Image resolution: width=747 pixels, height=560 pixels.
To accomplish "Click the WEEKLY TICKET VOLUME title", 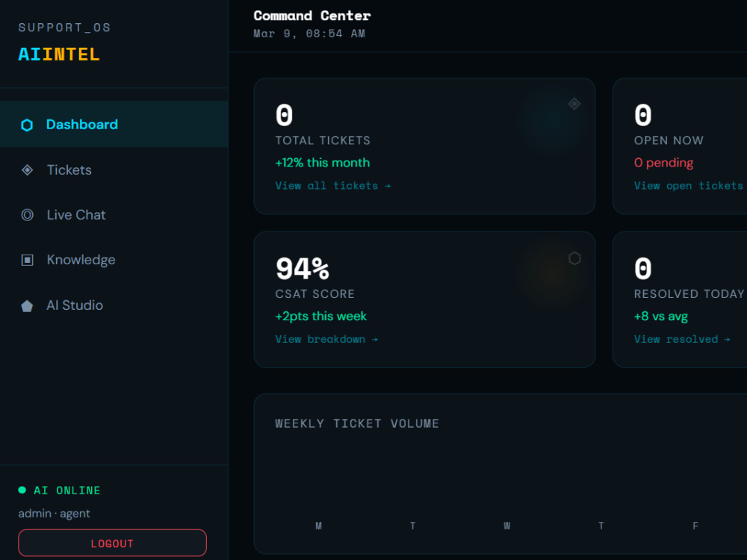I will tap(357, 423).
